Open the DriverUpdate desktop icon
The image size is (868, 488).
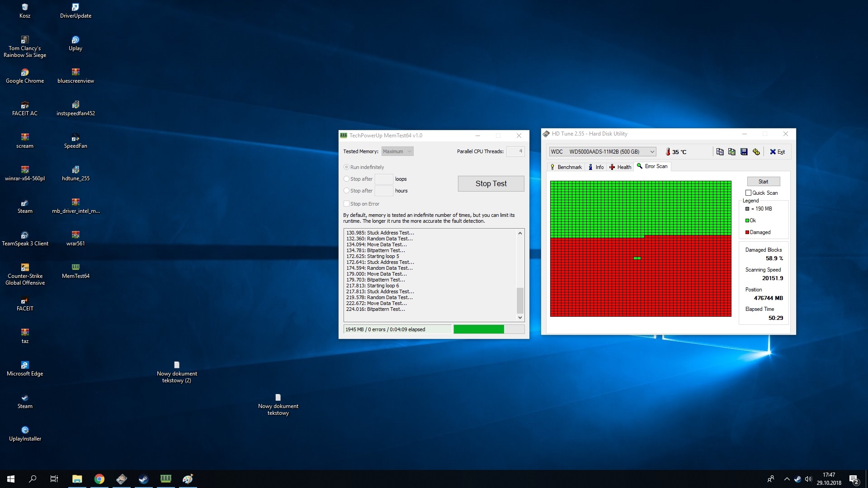(75, 11)
